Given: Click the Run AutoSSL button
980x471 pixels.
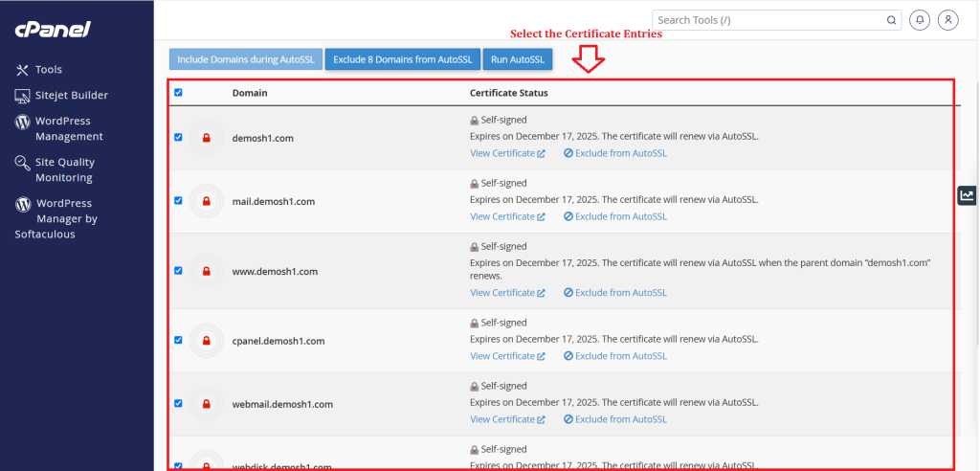Looking at the screenshot, I should coord(518,59).
